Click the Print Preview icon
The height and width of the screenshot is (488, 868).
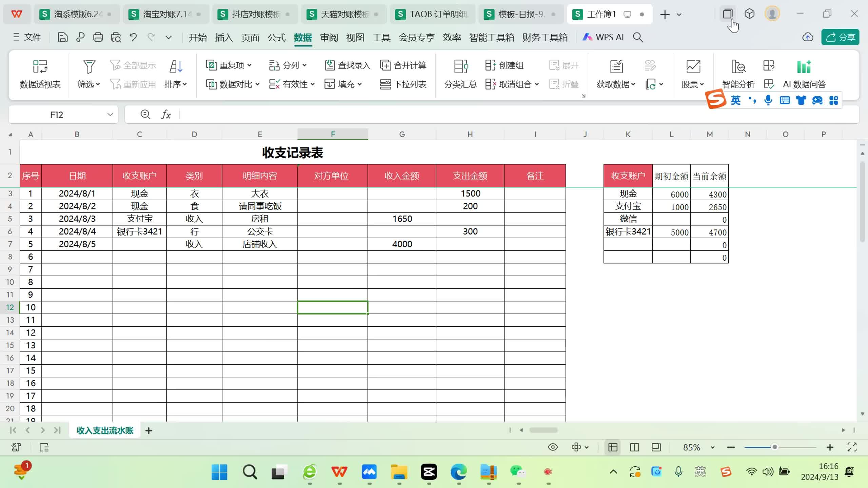[116, 37]
